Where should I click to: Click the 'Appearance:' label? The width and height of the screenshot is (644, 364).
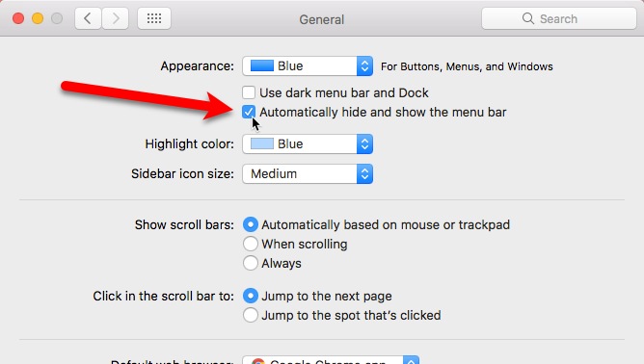[x=197, y=66]
